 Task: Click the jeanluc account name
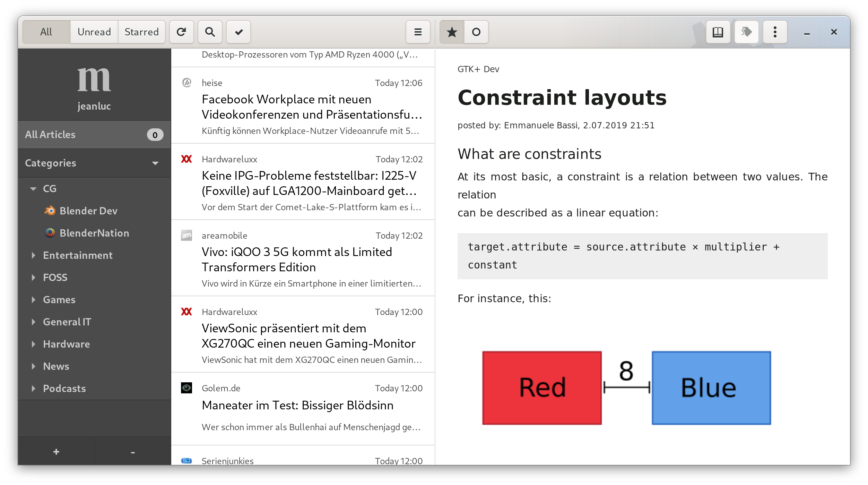click(94, 106)
